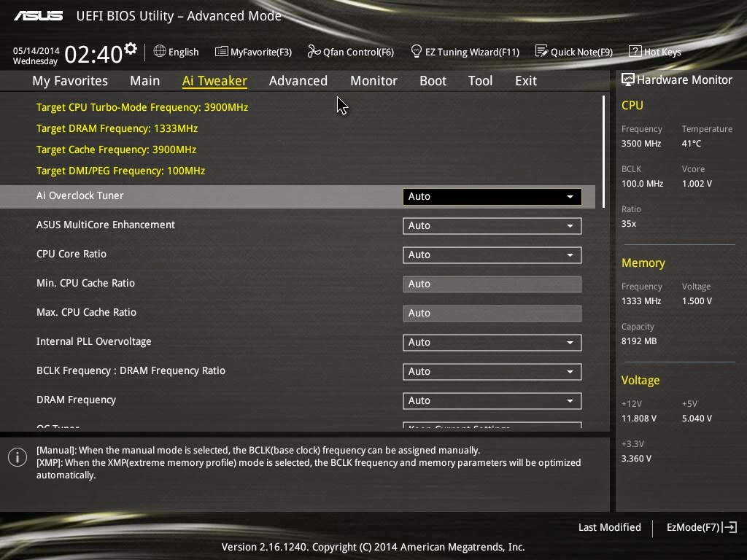Select the Ai Tweaker tab
747x560 pixels.
click(214, 80)
